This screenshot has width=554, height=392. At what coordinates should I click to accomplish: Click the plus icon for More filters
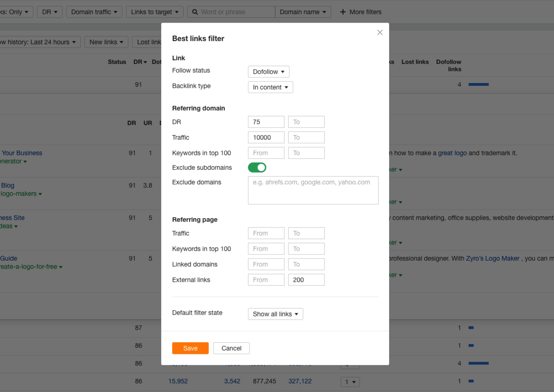343,12
